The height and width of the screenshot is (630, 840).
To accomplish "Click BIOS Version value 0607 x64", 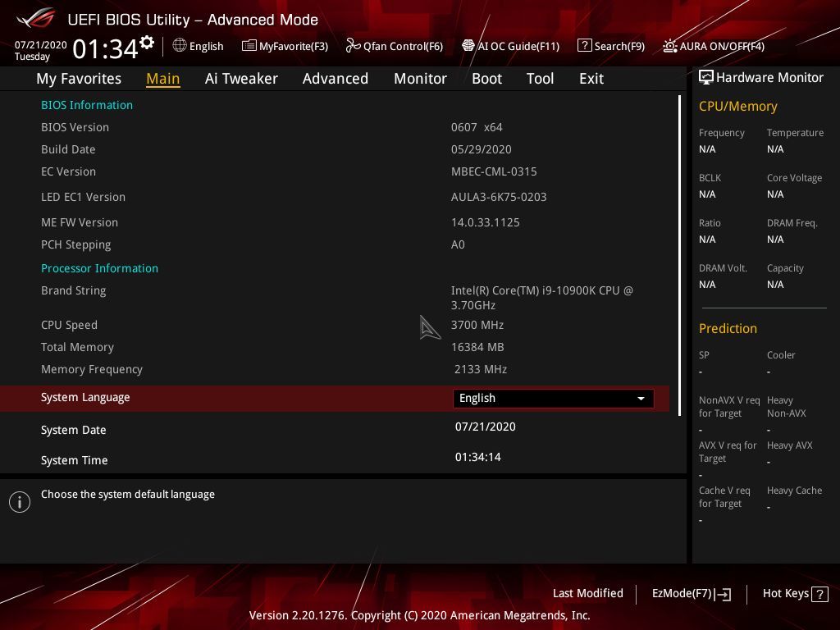I will tap(477, 127).
